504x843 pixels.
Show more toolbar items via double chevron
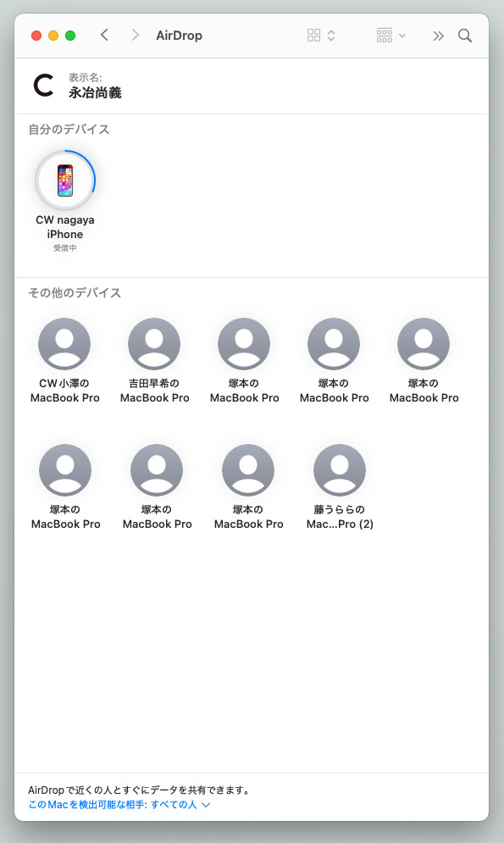click(439, 36)
